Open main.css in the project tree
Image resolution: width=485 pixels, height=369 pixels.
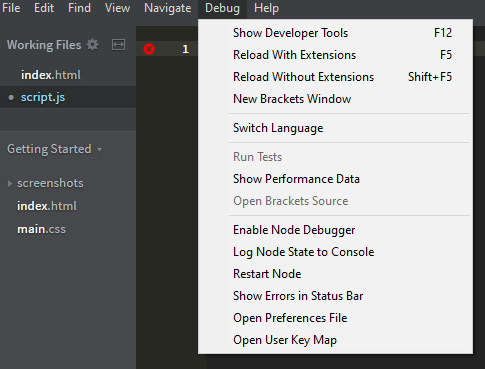coord(41,229)
